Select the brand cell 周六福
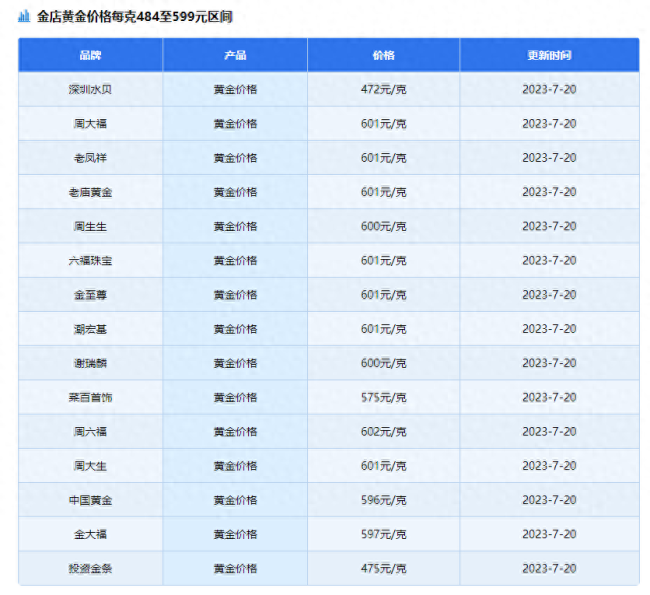 [x=90, y=432]
